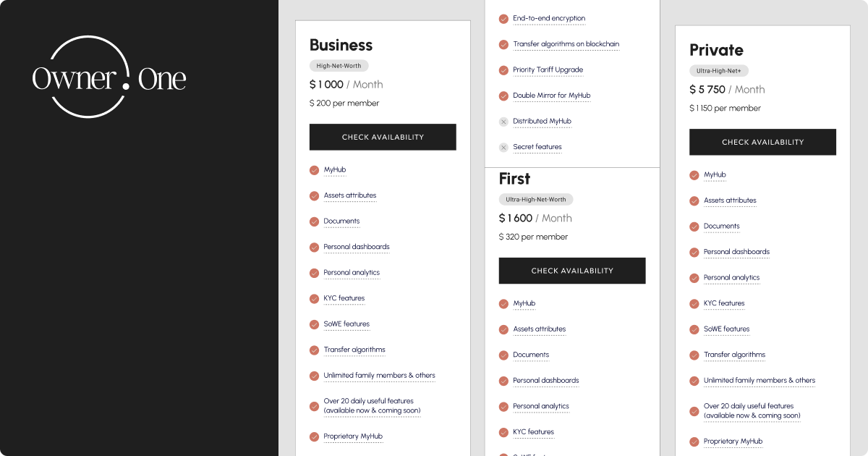Click the checkmark next to MyHub in Business plan

[314, 170]
